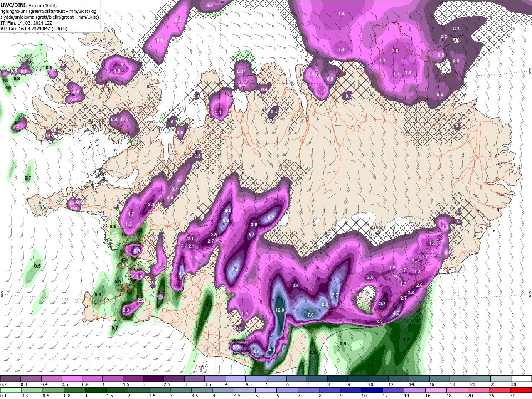Click the 12.8 precipitation value on the map
Viewport: 532px width, 399px height.
(x=280, y=310)
